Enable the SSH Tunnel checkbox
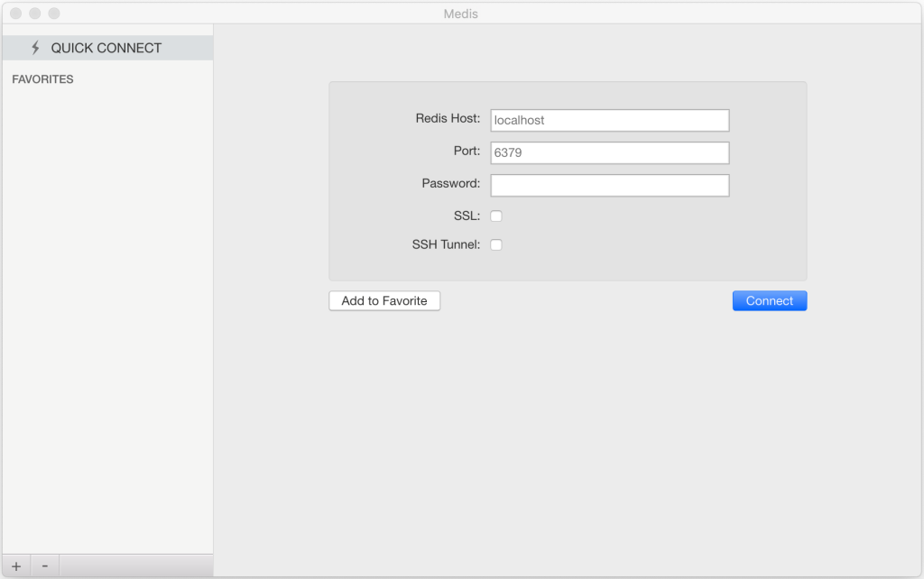This screenshot has width=924, height=579. click(496, 244)
